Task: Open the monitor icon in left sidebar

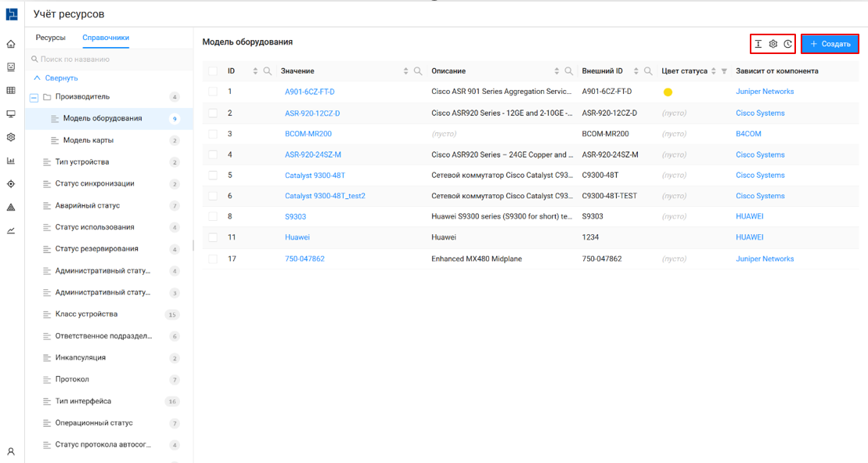Action: [11, 114]
